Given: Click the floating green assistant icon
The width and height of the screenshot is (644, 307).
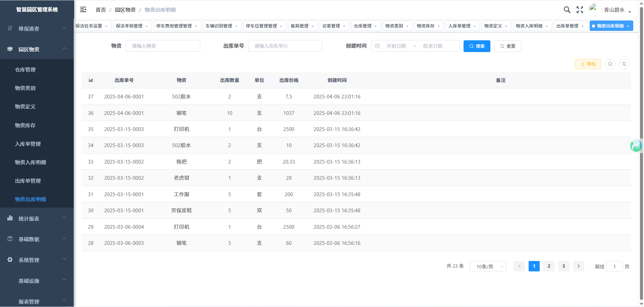Looking at the screenshot, I should (636, 146).
